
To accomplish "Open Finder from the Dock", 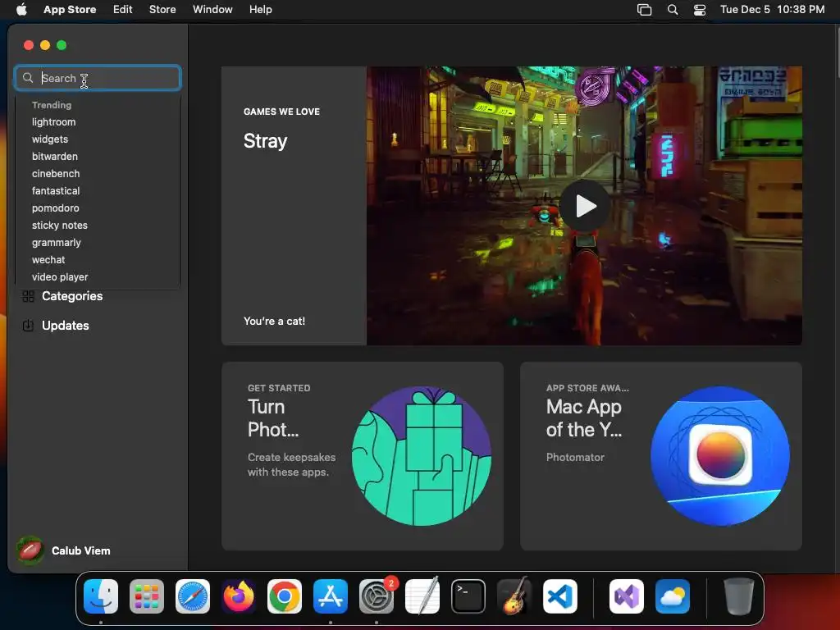I will (101, 596).
